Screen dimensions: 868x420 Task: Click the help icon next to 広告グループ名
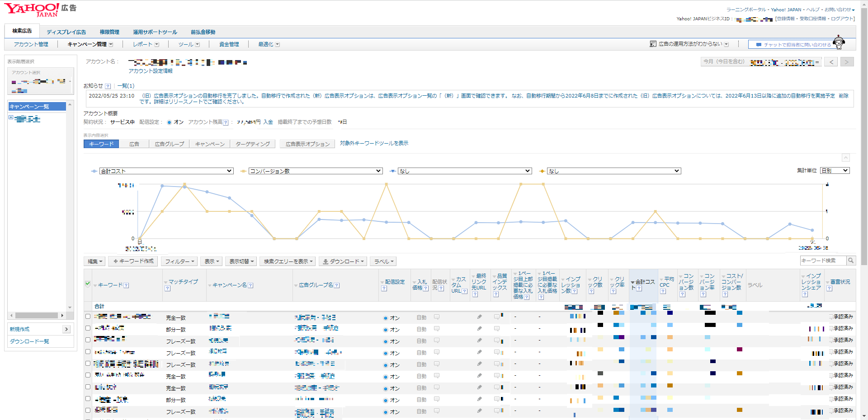pyautogui.click(x=337, y=285)
